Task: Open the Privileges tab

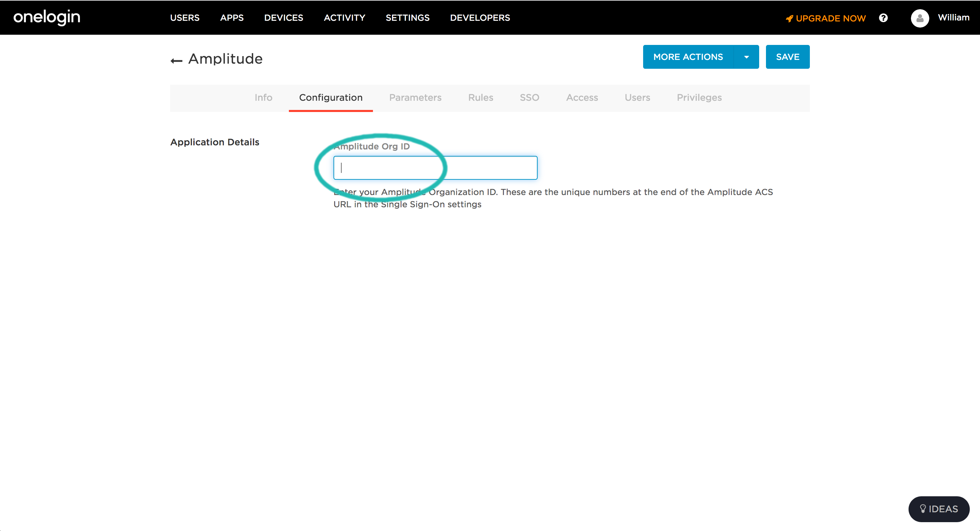Action: tap(699, 97)
